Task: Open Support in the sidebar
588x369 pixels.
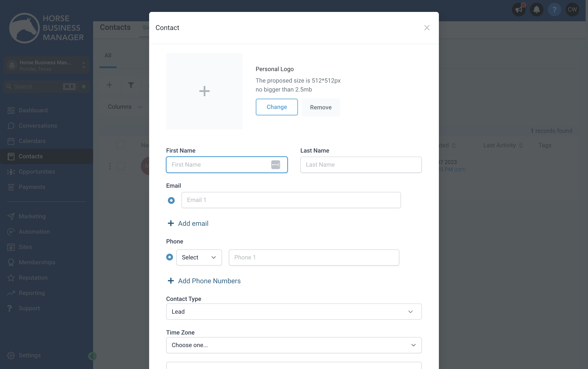Action: click(46, 308)
